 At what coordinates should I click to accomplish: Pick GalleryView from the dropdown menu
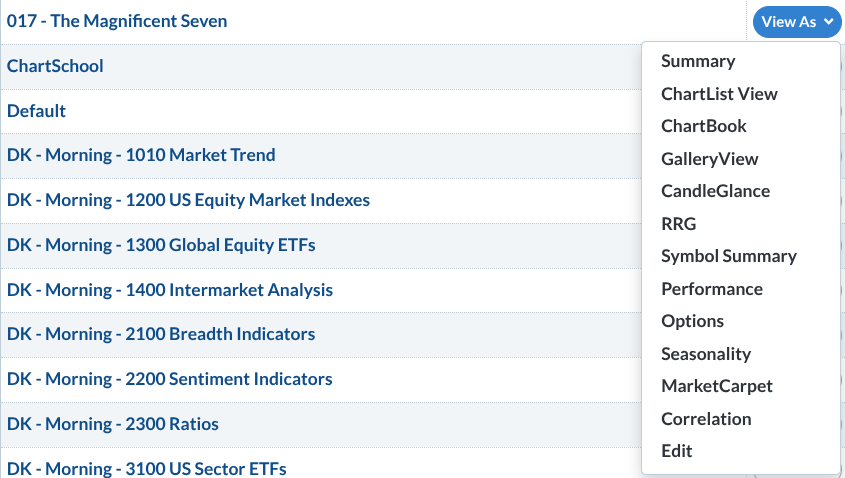pos(709,158)
